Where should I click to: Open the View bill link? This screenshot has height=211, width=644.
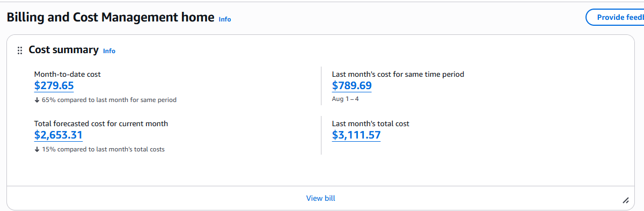click(x=321, y=198)
